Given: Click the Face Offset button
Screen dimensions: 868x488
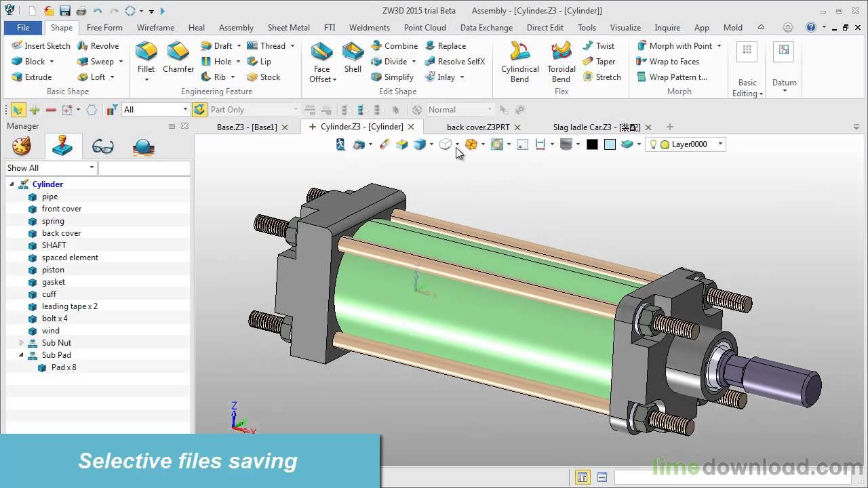Looking at the screenshot, I should (321, 62).
